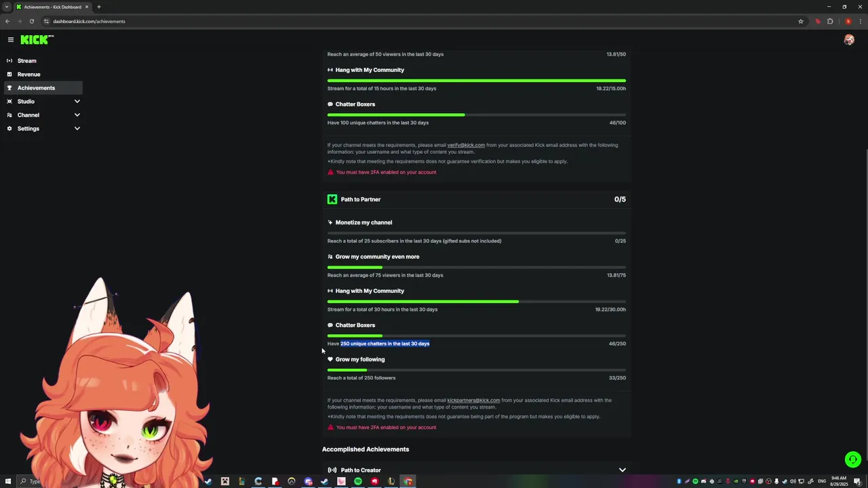Click the 2FA warning triangle under Path to Partner

(x=330, y=428)
